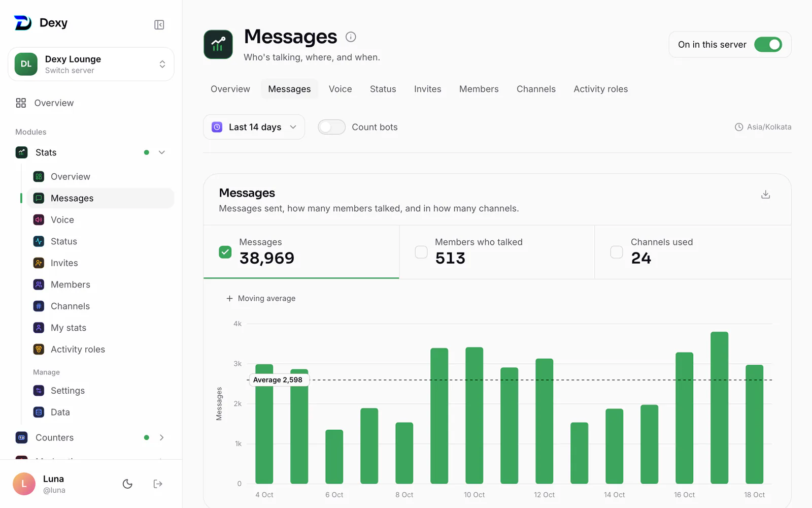Click the @luna username text

point(54,490)
